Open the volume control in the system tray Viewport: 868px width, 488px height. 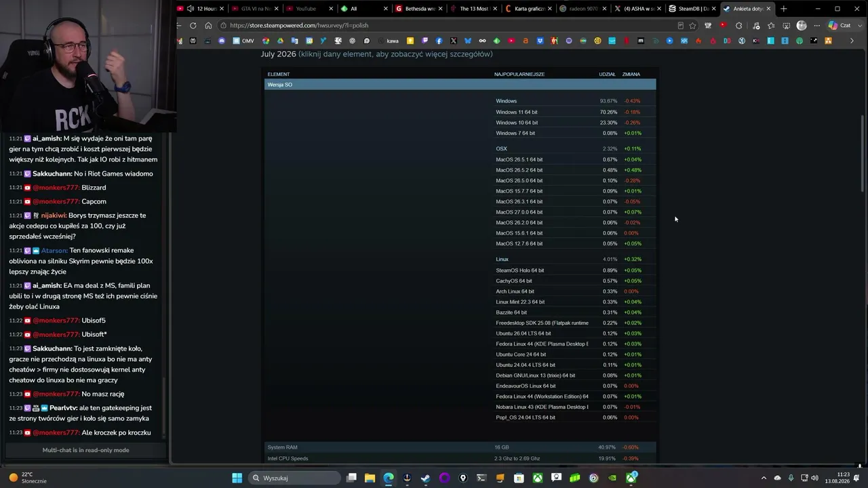pos(814,478)
